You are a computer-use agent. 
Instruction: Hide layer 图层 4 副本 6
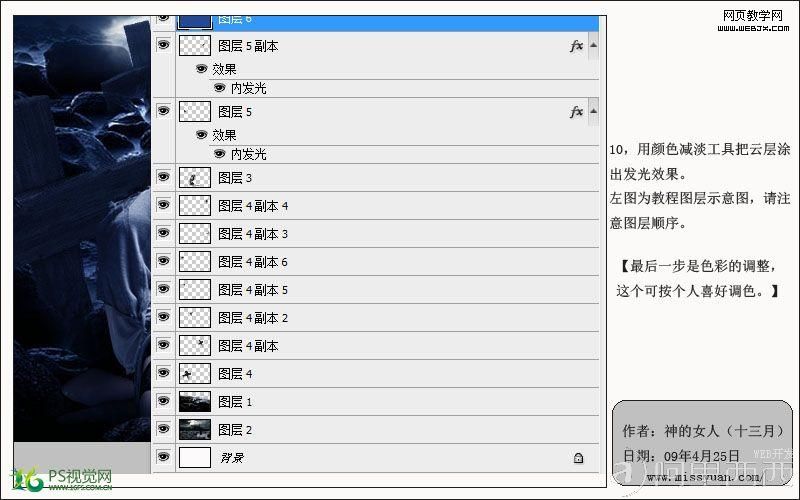(163, 261)
